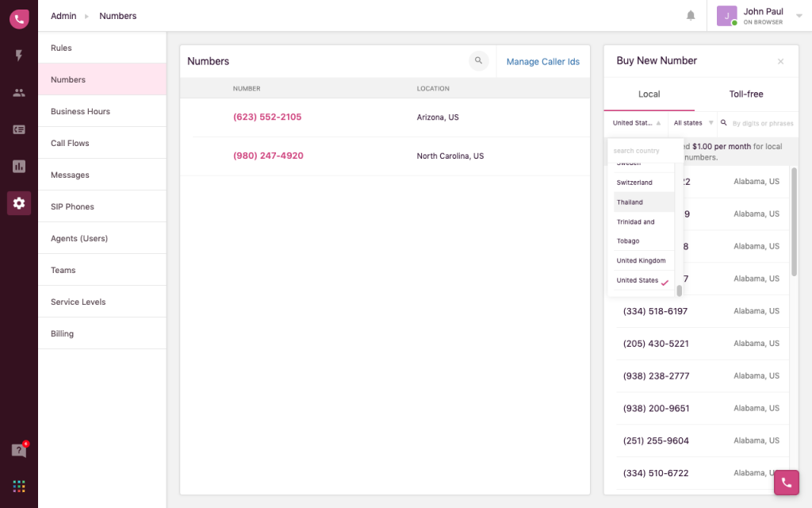Viewport: 812px width, 508px height.
Task: Open the lightning bolt activity icon
Action: click(x=18, y=56)
